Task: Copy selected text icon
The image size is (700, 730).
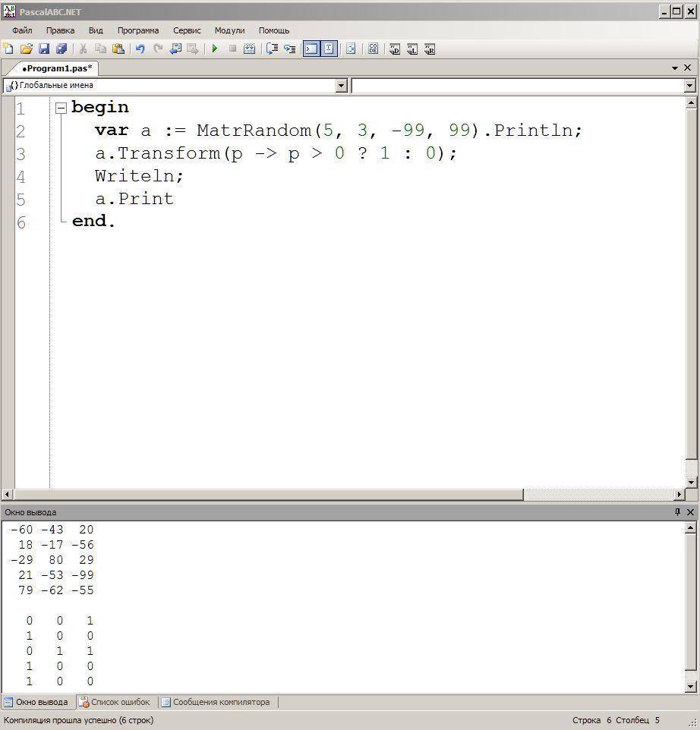Action: pyautogui.click(x=101, y=49)
